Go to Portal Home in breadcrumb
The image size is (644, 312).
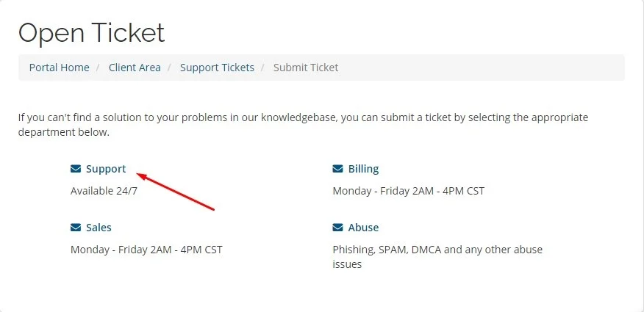point(59,68)
